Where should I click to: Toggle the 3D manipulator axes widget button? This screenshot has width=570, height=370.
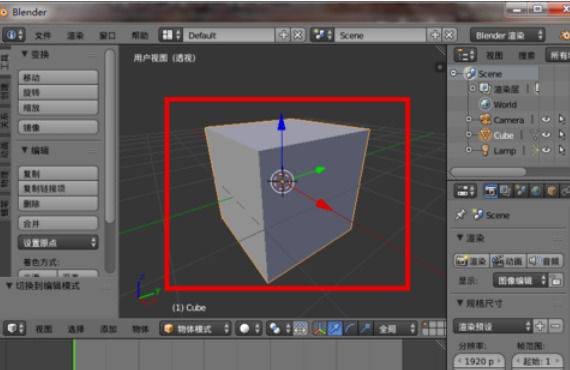(320, 329)
